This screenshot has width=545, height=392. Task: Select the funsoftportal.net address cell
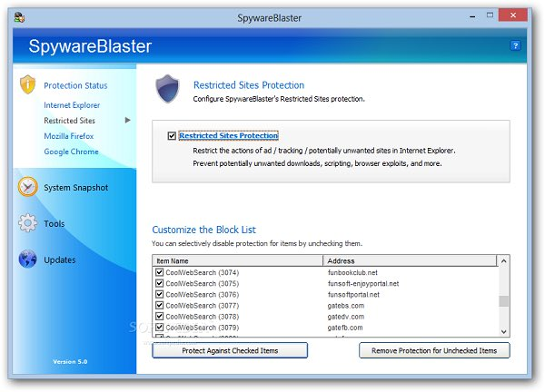click(x=353, y=295)
